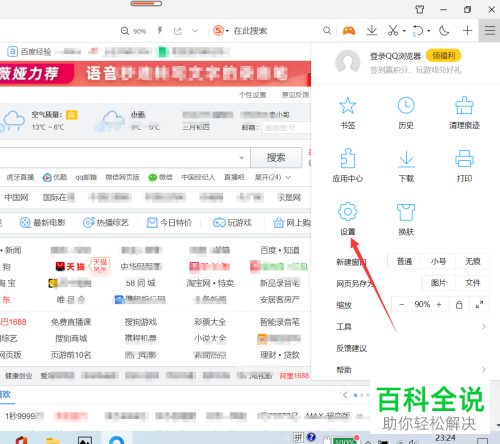
Task: Open the page search box dropdown arrow
Action: 242,158
